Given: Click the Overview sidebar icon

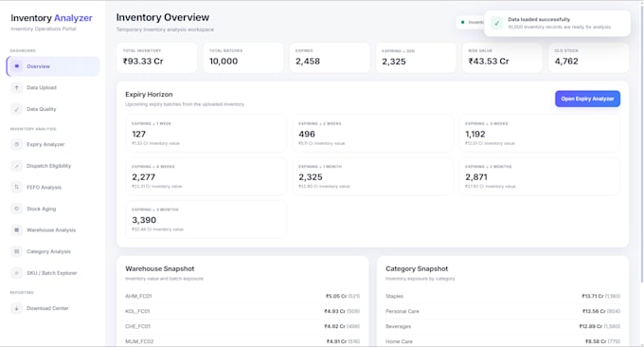Looking at the screenshot, I should point(16,66).
